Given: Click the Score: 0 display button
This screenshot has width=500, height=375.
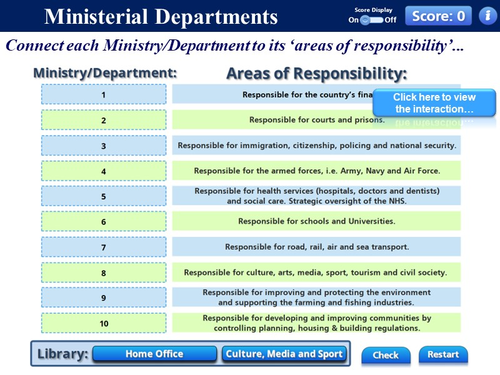Looking at the screenshot, I should click(438, 16).
